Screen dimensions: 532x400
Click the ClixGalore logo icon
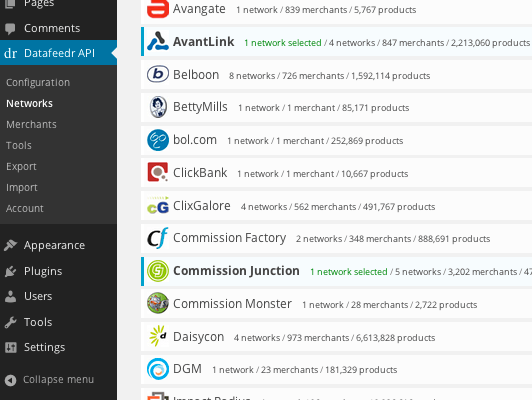coord(158,205)
